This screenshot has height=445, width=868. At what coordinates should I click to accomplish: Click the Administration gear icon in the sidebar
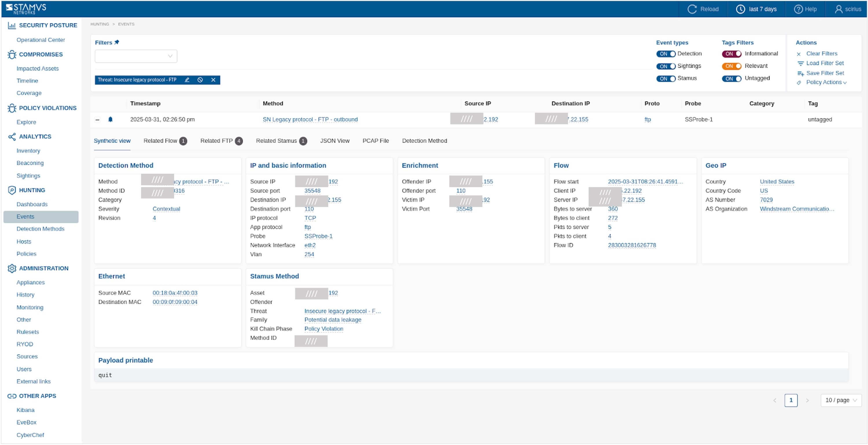[x=12, y=268]
